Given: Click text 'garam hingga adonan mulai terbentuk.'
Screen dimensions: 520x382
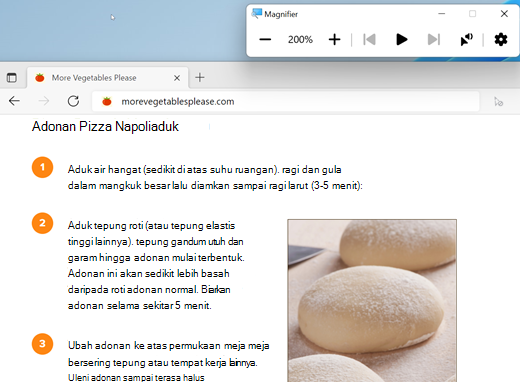Looking at the screenshot, I should (156, 258).
